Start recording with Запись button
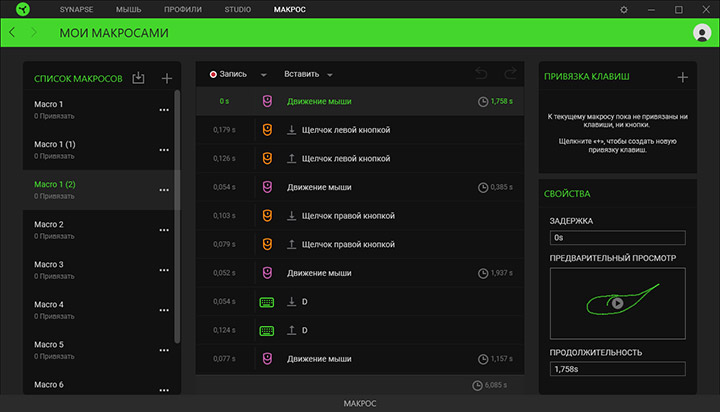This screenshot has height=412, width=720. tap(228, 74)
